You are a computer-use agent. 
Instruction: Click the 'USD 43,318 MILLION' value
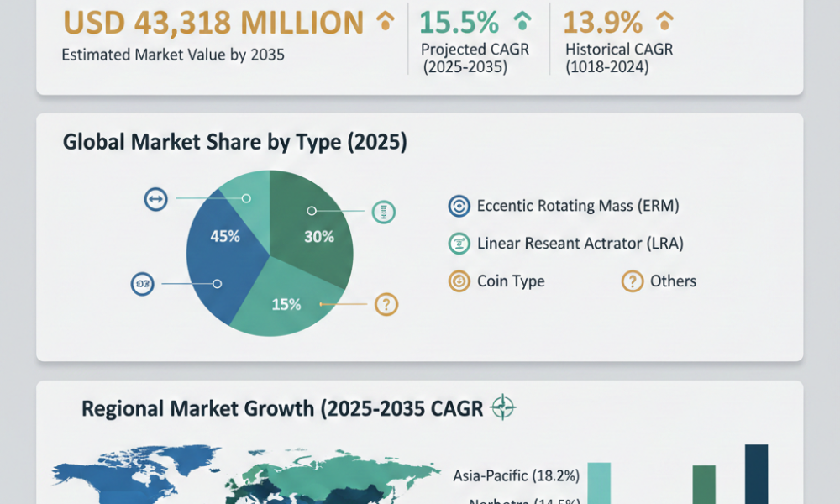click(x=213, y=23)
